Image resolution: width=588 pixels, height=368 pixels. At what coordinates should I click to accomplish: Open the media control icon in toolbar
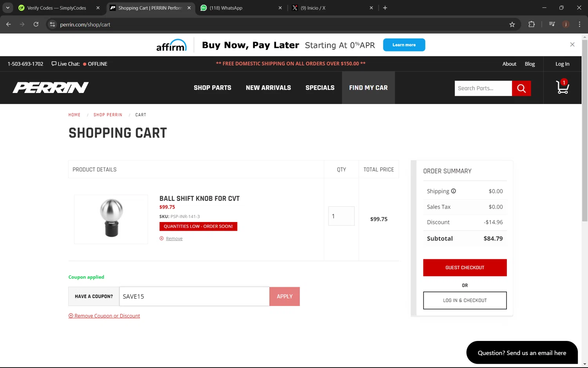pos(552,24)
